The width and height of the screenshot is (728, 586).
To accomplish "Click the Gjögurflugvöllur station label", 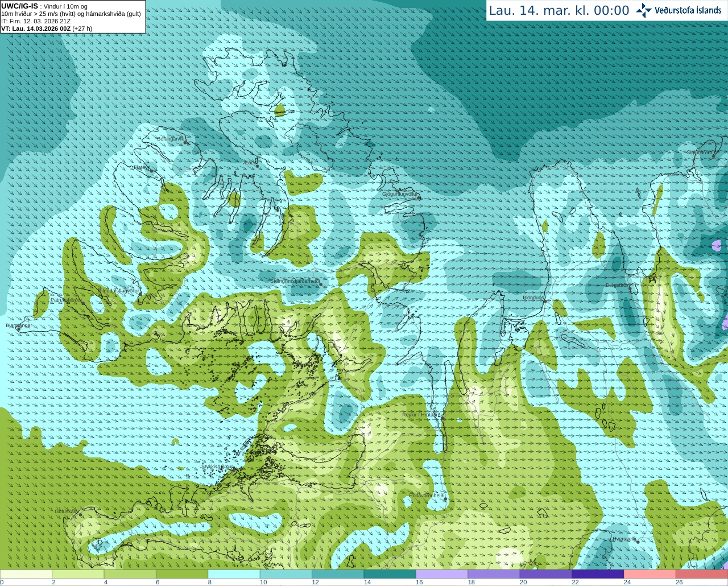I will click(400, 194).
